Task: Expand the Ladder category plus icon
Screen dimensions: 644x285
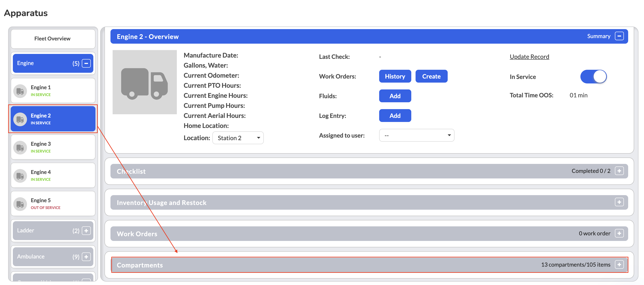Action: pos(86,231)
